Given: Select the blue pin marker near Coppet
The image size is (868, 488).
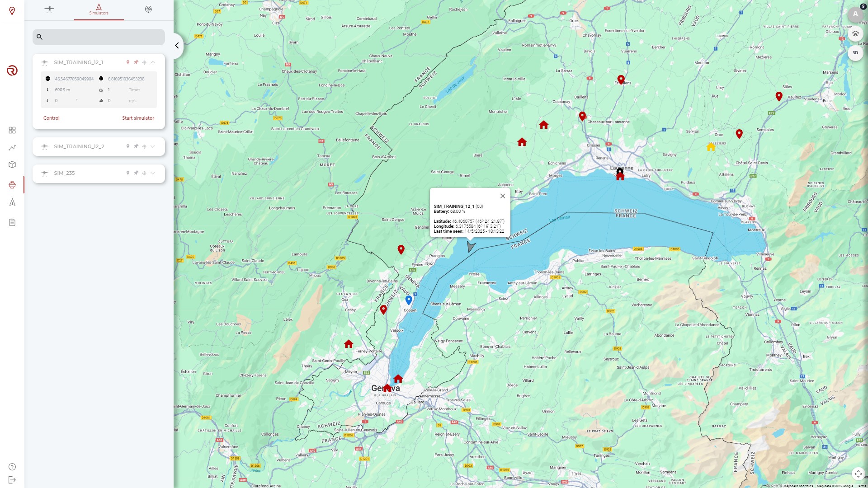Looking at the screenshot, I should tap(409, 300).
